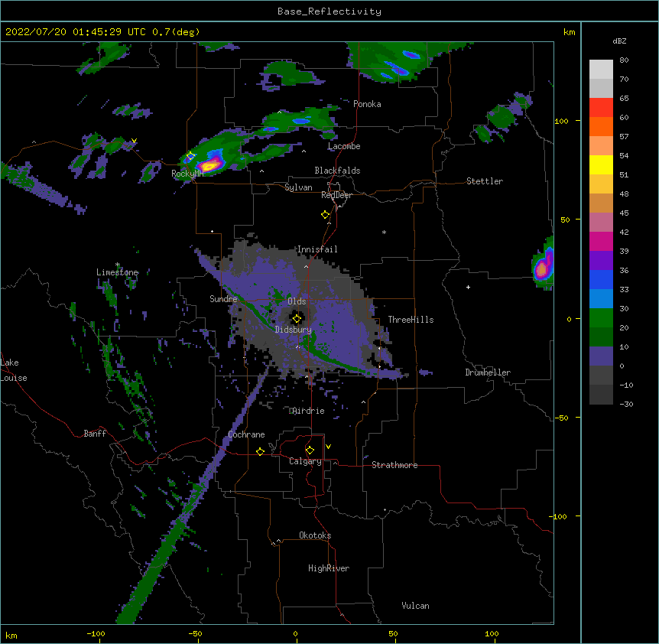Click the Strathmore town label
Image resolution: width=659 pixels, height=644 pixels.
coord(394,465)
